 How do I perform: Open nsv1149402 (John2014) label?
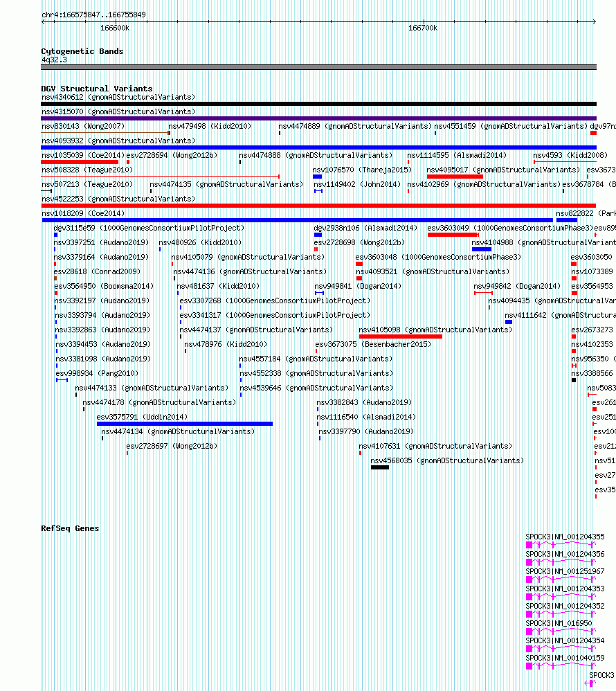click(357, 184)
